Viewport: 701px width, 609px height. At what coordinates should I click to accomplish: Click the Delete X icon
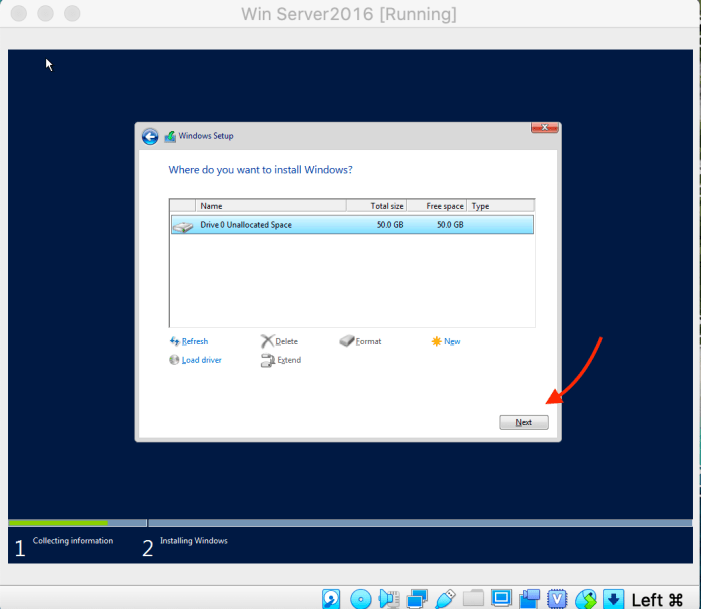pos(267,341)
